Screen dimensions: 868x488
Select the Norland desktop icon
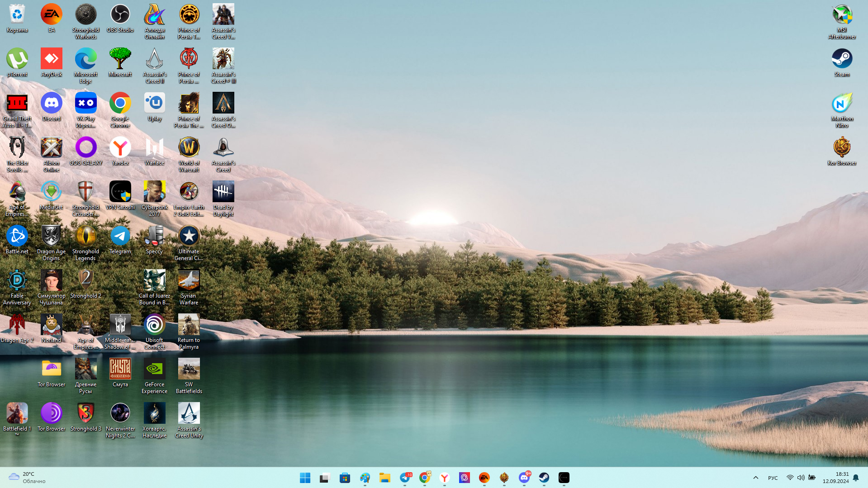tap(52, 329)
